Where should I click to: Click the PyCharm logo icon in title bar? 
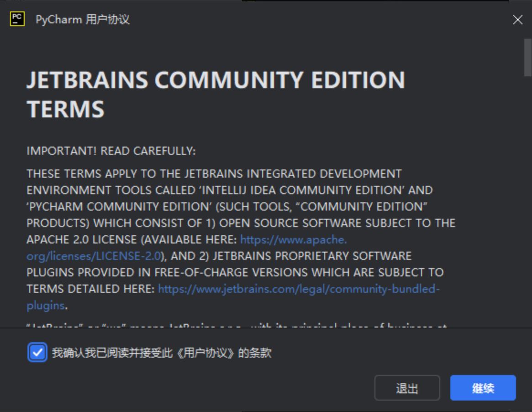(x=17, y=19)
